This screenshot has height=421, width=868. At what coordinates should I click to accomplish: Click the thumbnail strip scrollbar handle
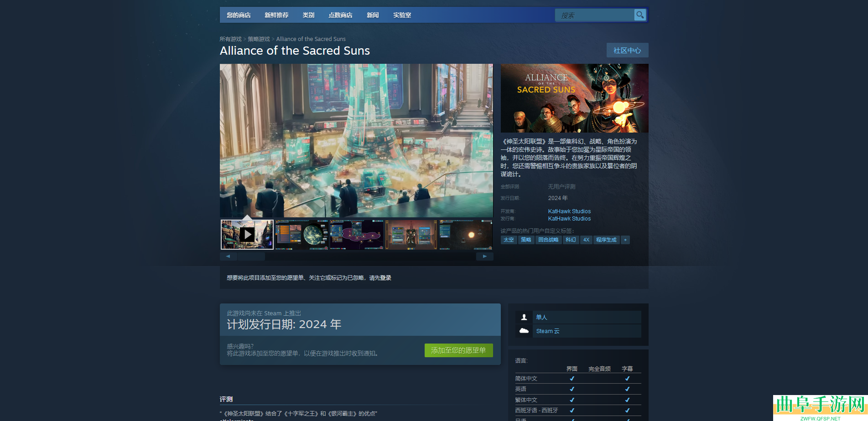tap(251, 257)
